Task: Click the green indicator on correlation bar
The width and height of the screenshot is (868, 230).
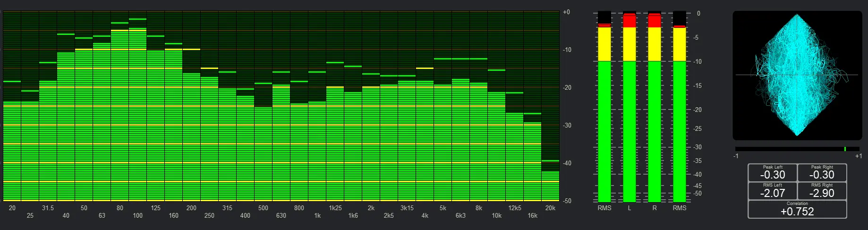Action: click(845, 149)
